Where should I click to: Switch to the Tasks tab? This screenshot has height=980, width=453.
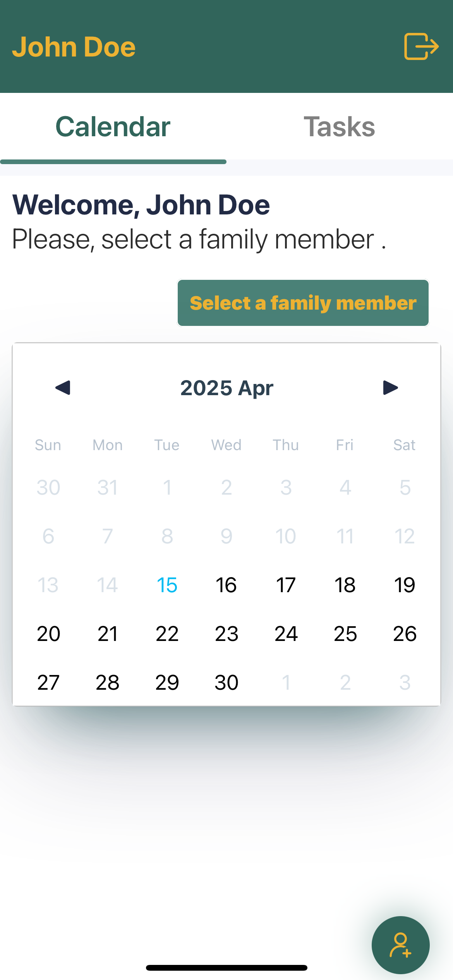[340, 127]
